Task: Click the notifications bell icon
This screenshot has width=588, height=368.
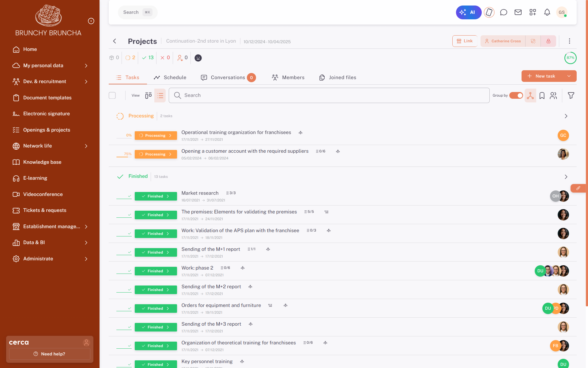Action: (x=547, y=12)
